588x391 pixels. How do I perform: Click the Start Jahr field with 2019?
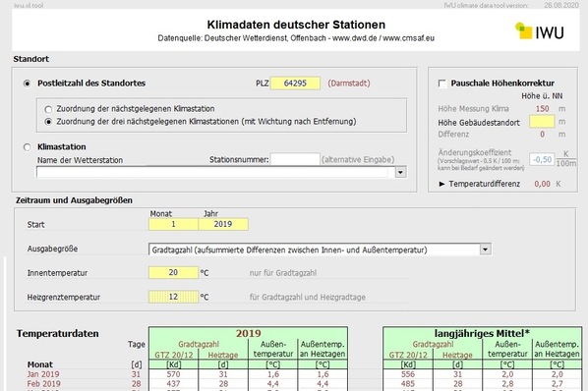[x=223, y=224]
